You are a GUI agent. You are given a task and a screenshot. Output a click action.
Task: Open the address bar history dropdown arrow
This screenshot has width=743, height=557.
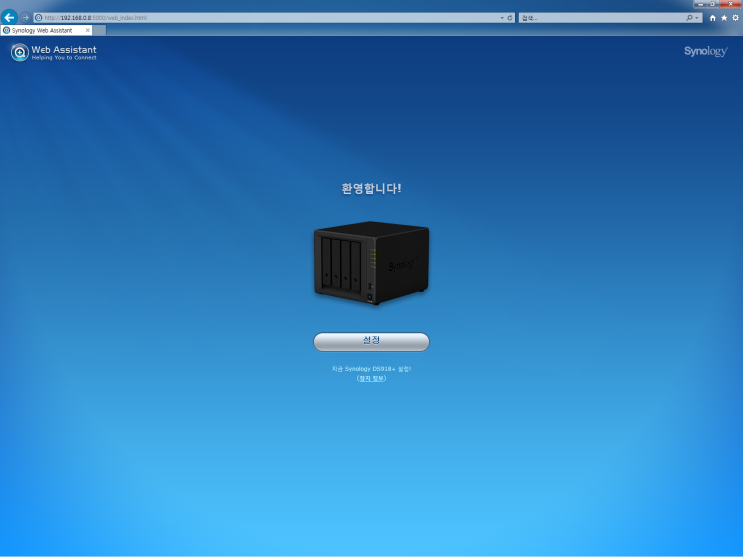pyautogui.click(x=502, y=18)
